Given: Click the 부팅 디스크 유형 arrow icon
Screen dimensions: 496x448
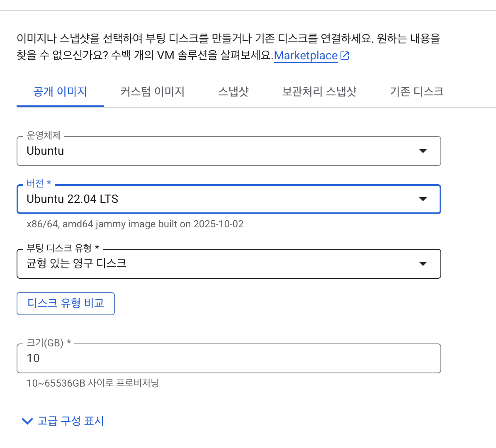Looking at the screenshot, I should click(423, 264).
